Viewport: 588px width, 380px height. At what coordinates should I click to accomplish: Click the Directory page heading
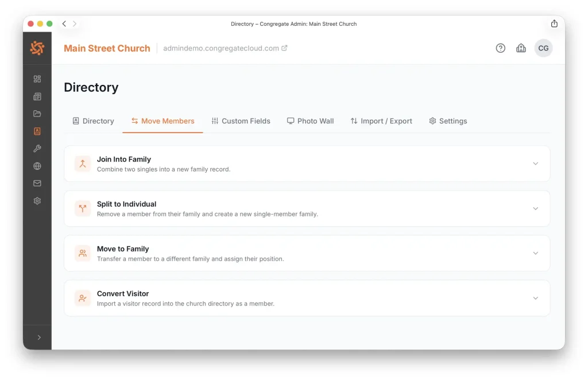(91, 87)
